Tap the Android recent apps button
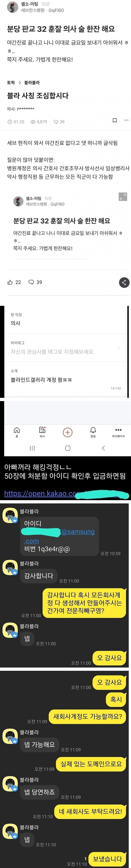The width and height of the screenshot is (131, 868). coord(32,448)
